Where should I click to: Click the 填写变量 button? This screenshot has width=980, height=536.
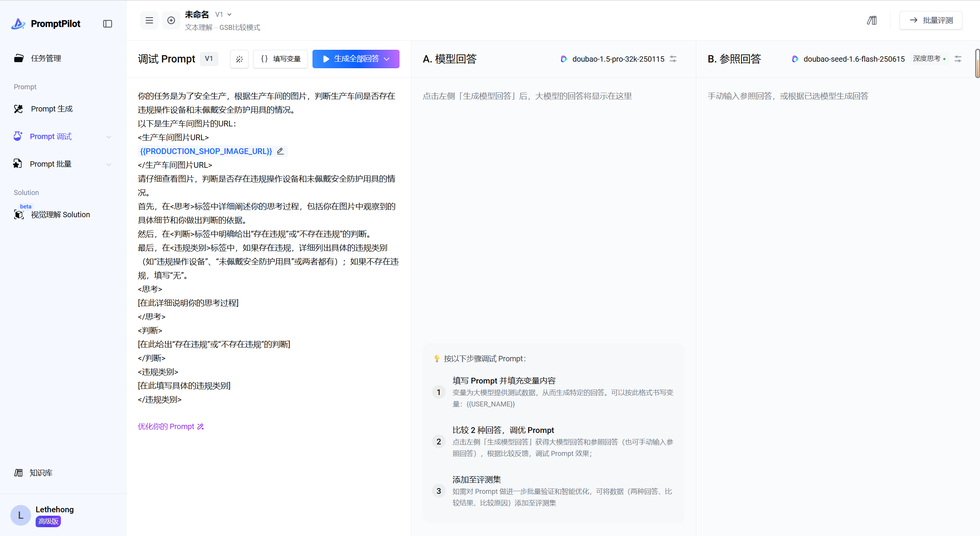coord(281,59)
